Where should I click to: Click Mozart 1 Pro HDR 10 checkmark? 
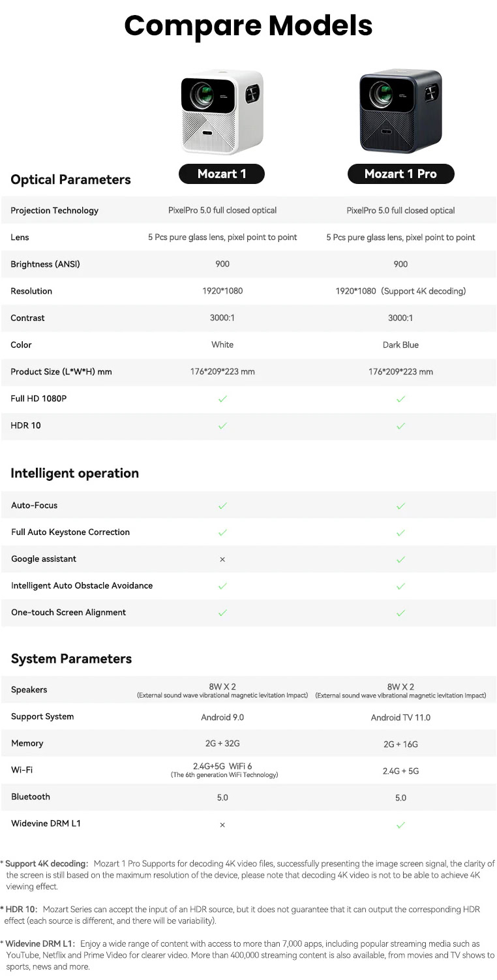click(x=400, y=425)
